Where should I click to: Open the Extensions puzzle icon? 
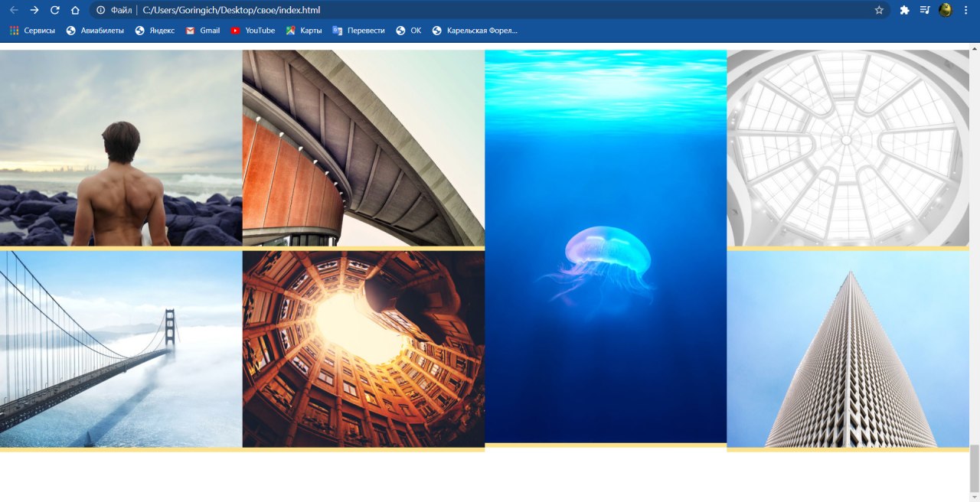[x=905, y=10]
